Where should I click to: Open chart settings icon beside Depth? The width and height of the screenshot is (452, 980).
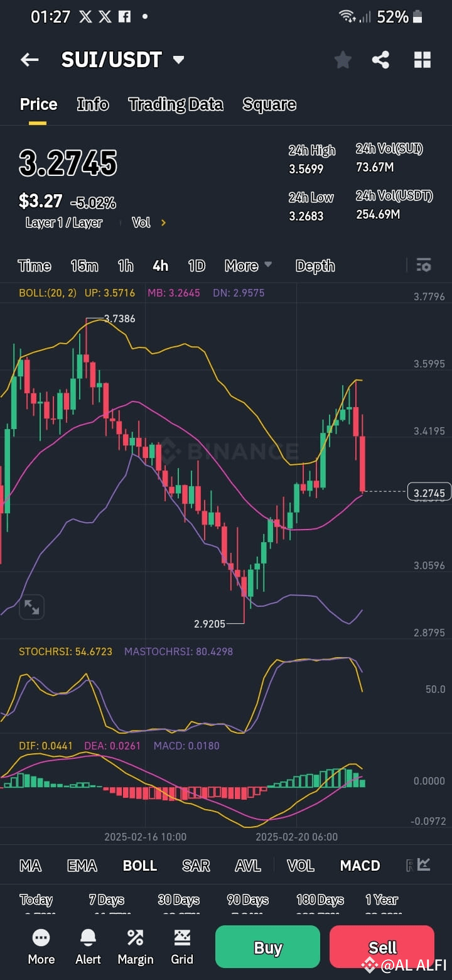point(424,265)
